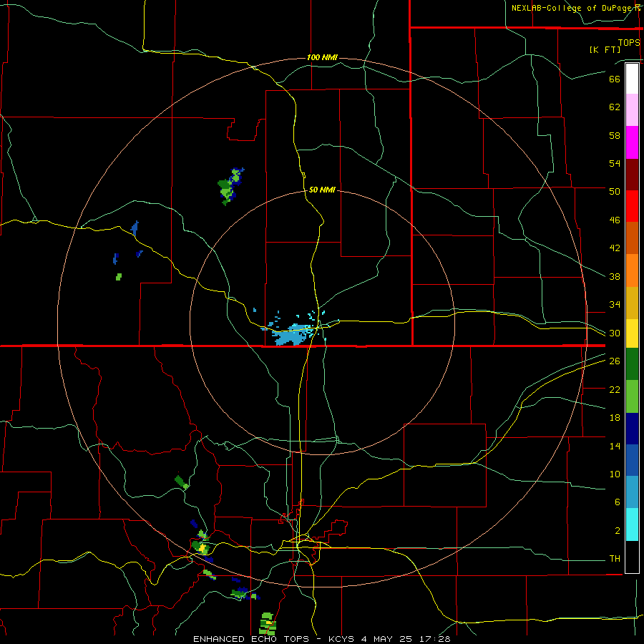Click the large light-blue echo near radar center

coord(290,335)
